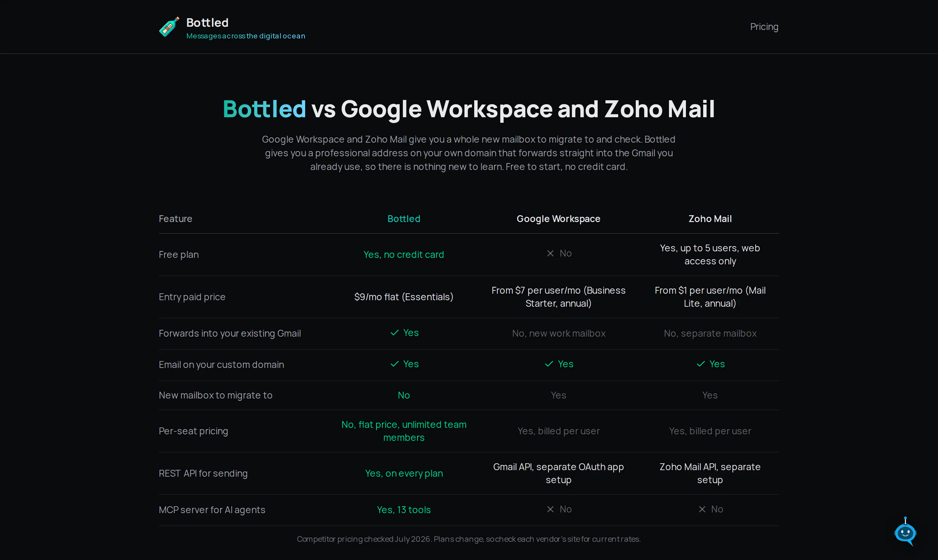Select the "Yes, no credit card" cell
This screenshot has height=560, width=938.
point(404,255)
